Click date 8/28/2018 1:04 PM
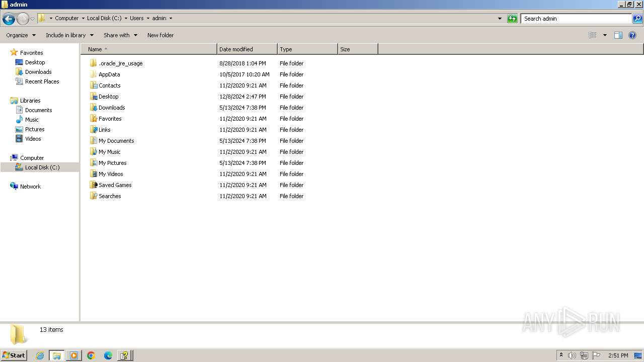The height and width of the screenshot is (362, 644). click(x=243, y=63)
